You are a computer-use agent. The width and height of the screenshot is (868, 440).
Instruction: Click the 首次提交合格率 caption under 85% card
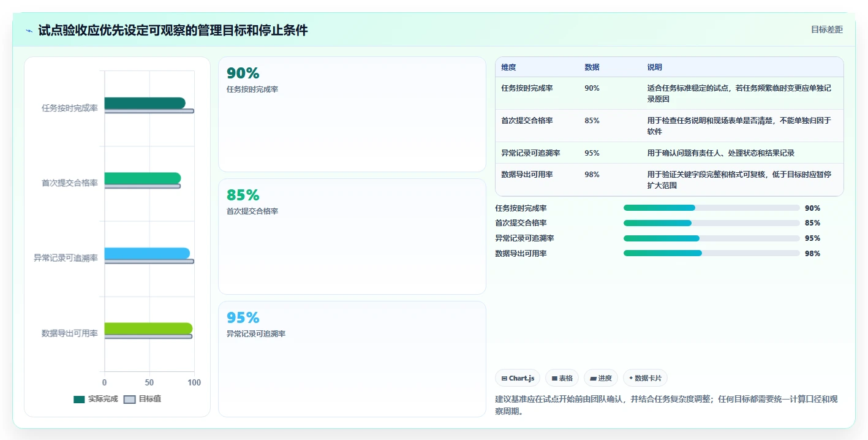[252, 211]
